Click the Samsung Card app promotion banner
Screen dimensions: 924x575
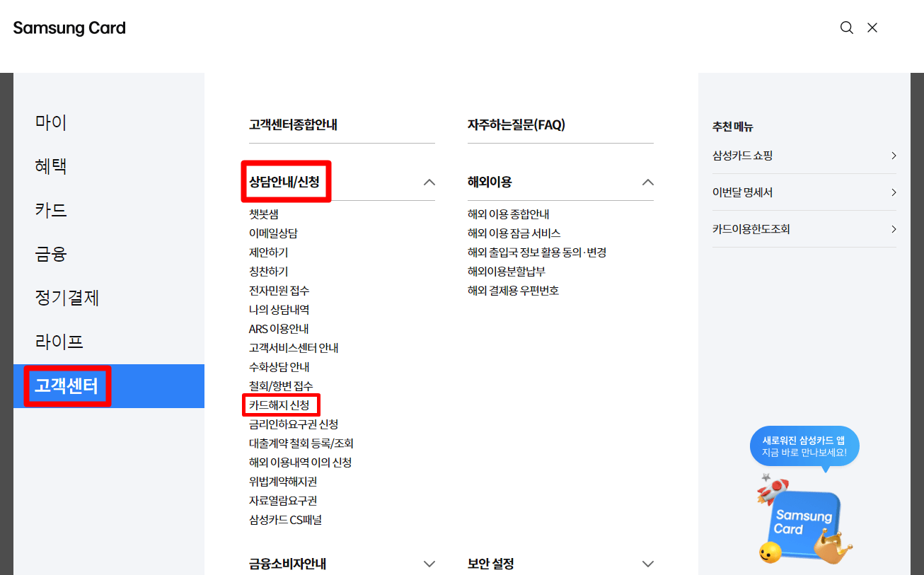coord(804,446)
